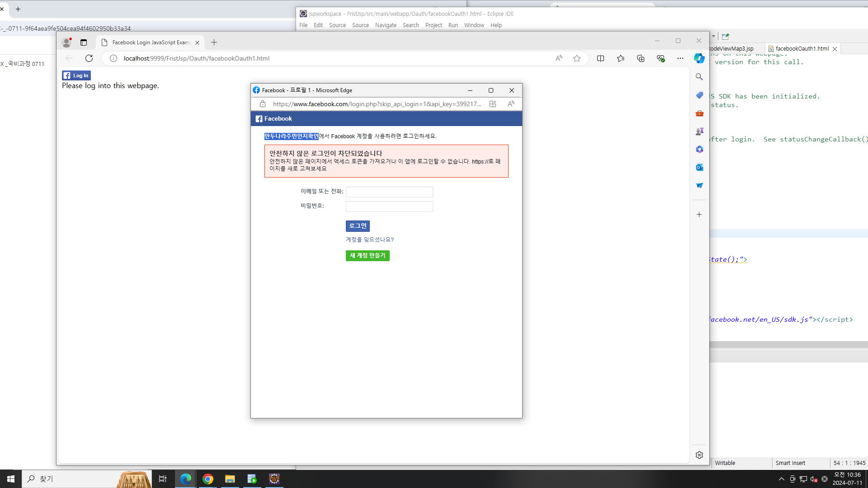868x488 pixels.
Task: Open the Favorites list icon in Edge
Action: [621, 58]
